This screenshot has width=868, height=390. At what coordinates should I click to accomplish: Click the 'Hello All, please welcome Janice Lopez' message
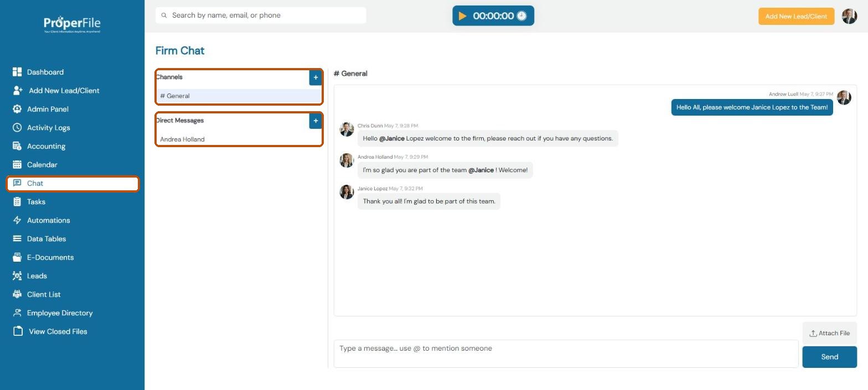(752, 107)
